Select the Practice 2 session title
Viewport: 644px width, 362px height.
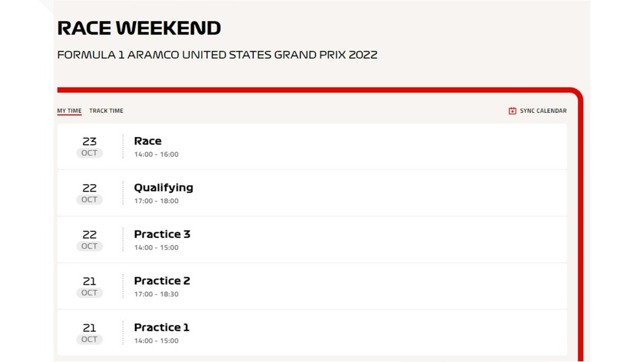162,281
